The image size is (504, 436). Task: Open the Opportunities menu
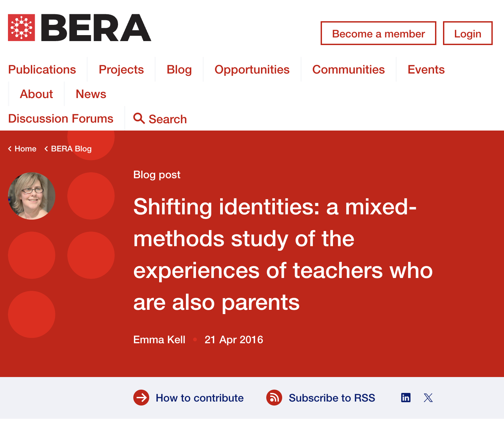click(x=252, y=70)
